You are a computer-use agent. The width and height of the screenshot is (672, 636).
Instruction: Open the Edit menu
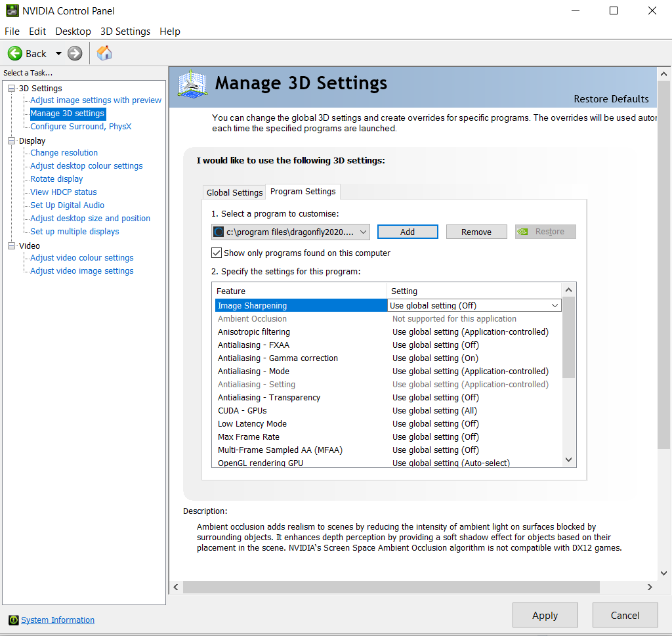click(x=37, y=32)
